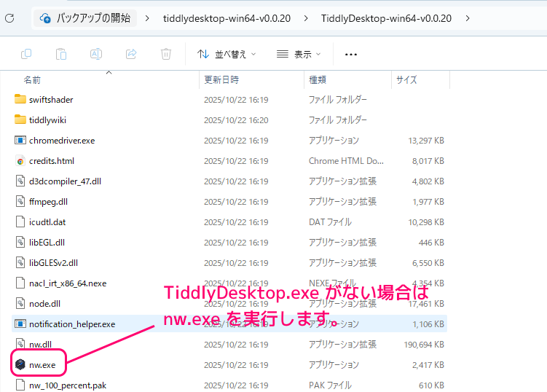Click the libEGL.dll file name
This screenshot has width=547, height=392.
point(47,243)
